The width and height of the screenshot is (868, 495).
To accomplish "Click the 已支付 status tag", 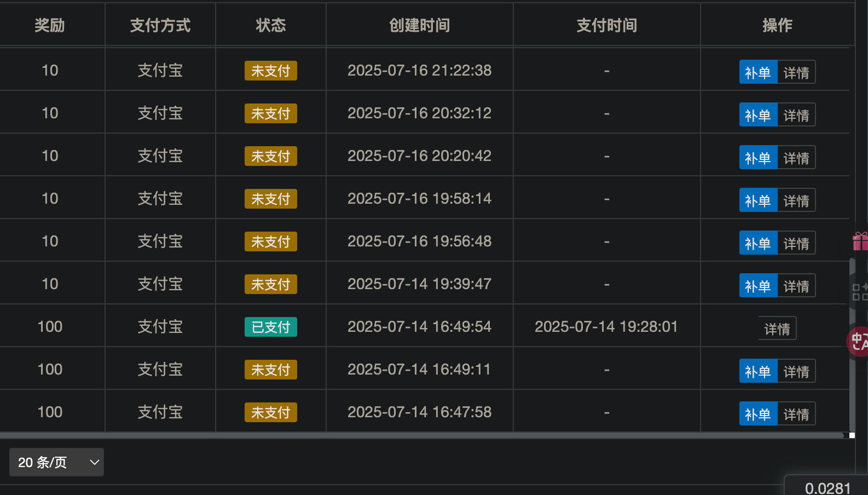I will coord(270,327).
